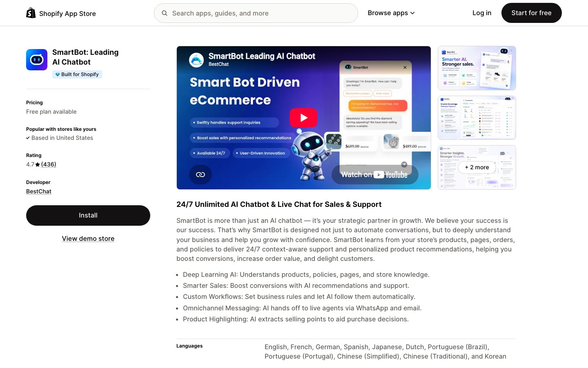
Task: Click Watch on YouTube button
Action: click(375, 175)
